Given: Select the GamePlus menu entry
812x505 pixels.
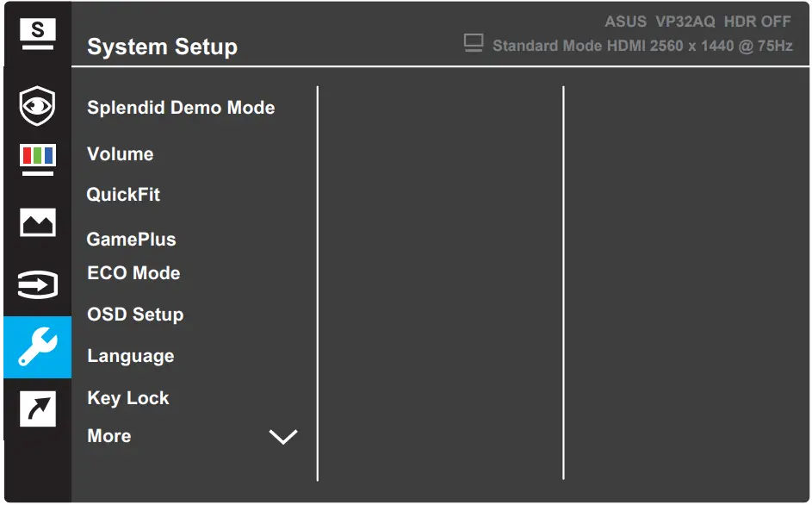Looking at the screenshot, I should coord(131,239).
